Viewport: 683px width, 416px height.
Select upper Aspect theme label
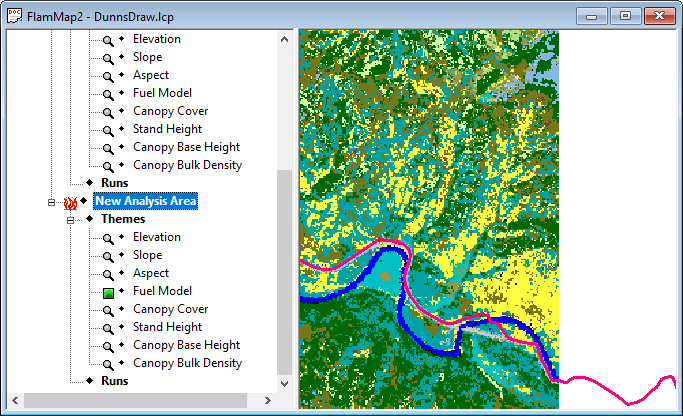(151, 75)
